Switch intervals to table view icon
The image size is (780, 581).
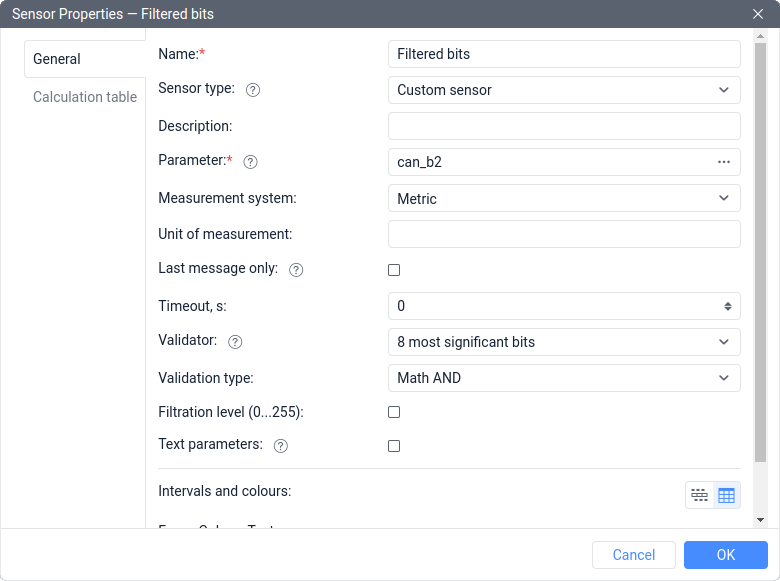726,495
